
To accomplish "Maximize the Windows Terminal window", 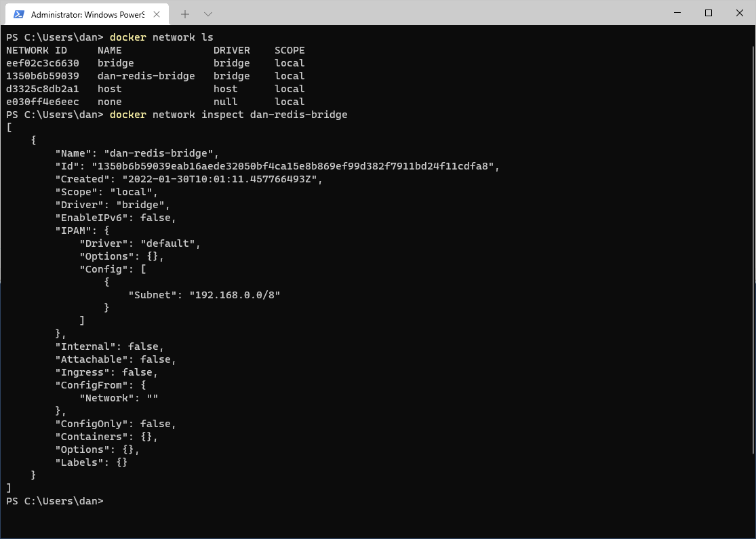I will (x=709, y=13).
